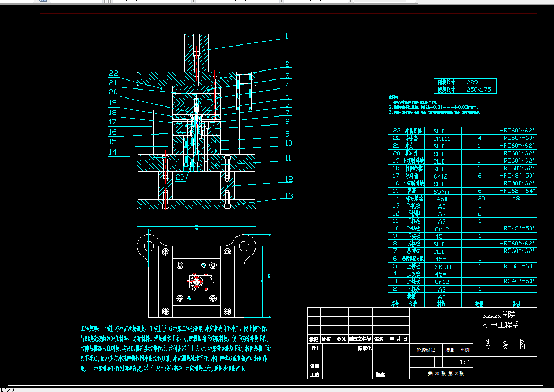The height and width of the screenshot is (392, 554).
Task: Select the '65Mn' material cell for the spring
Action: (x=441, y=192)
